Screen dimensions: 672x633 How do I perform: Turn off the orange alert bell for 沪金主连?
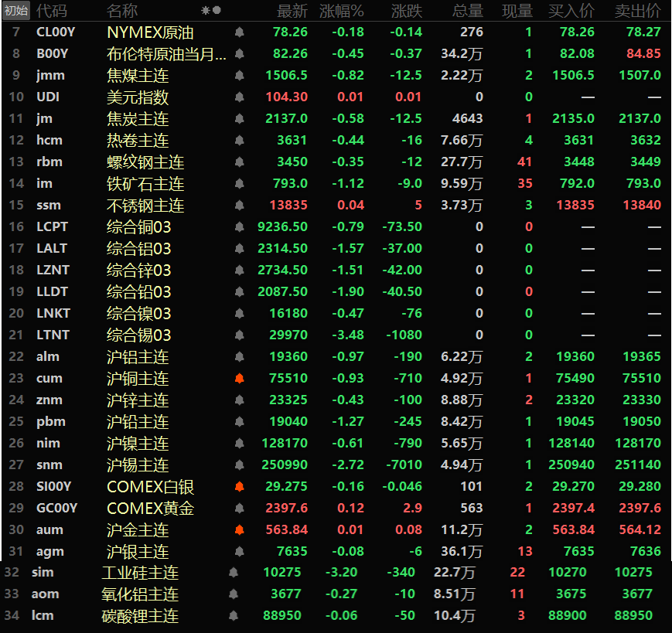point(239,530)
